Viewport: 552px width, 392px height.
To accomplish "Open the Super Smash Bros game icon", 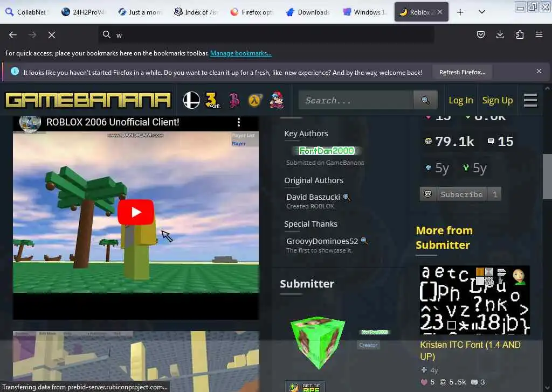I will point(191,100).
